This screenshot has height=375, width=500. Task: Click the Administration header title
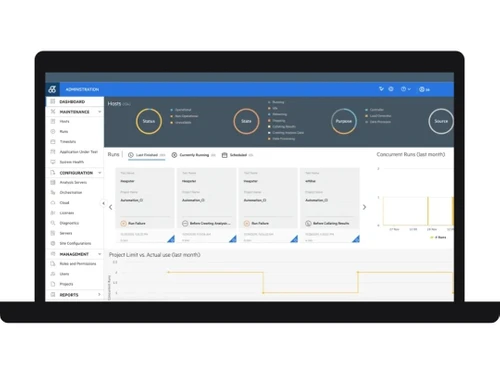pos(82,89)
